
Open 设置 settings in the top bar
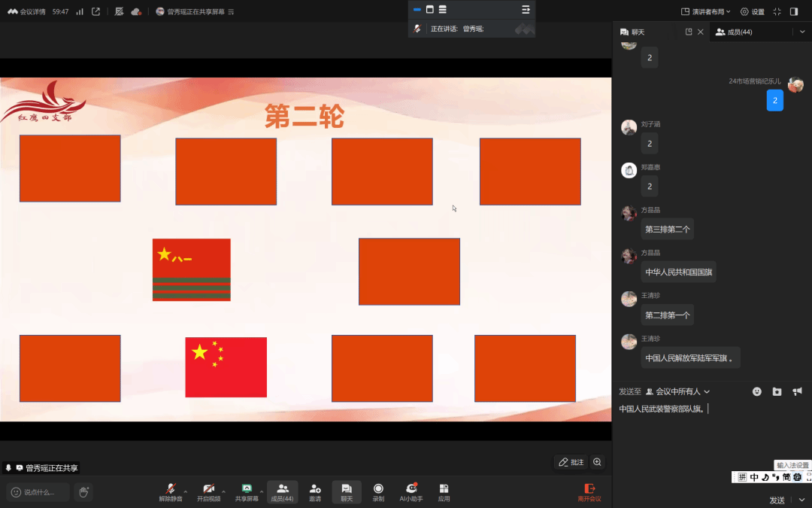click(x=752, y=11)
